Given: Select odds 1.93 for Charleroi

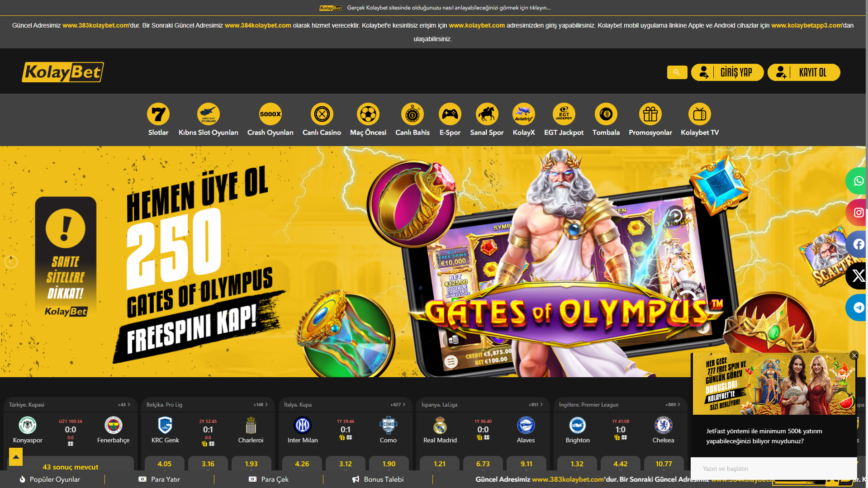Looking at the screenshot, I should 251,464.
